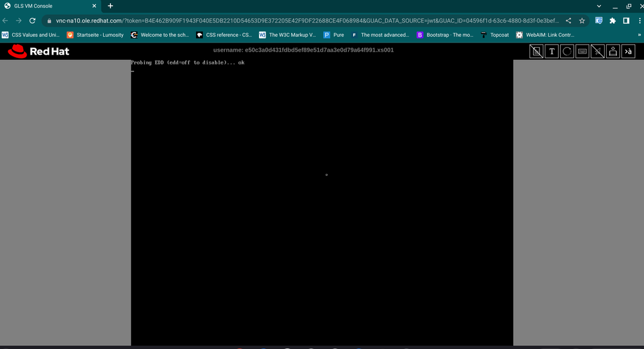This screenshot has width=644, height=349.
Task: Click the circular refresh console icon
Action: [567, 52]
